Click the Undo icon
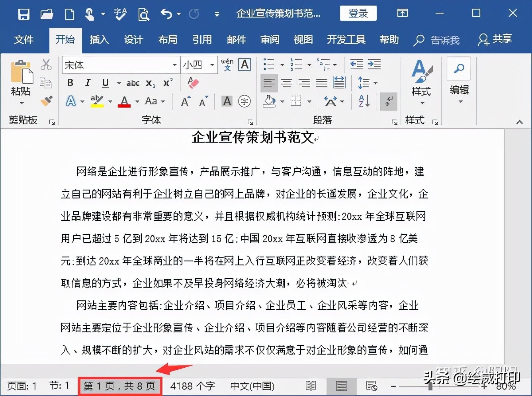Image resolution: width=532 pixels, height=396 pixels. [166, 13]
